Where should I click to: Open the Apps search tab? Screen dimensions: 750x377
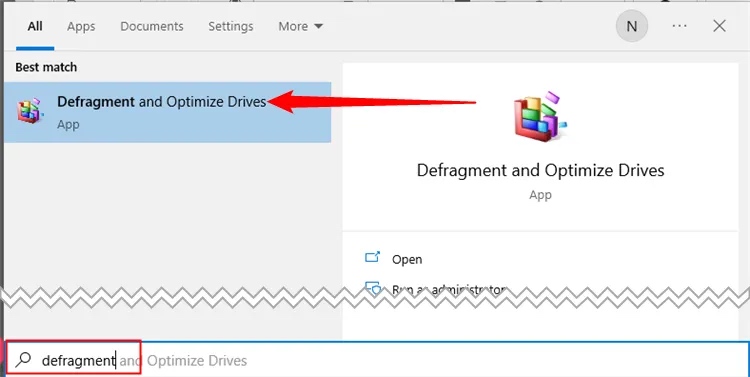click(81, 26)
